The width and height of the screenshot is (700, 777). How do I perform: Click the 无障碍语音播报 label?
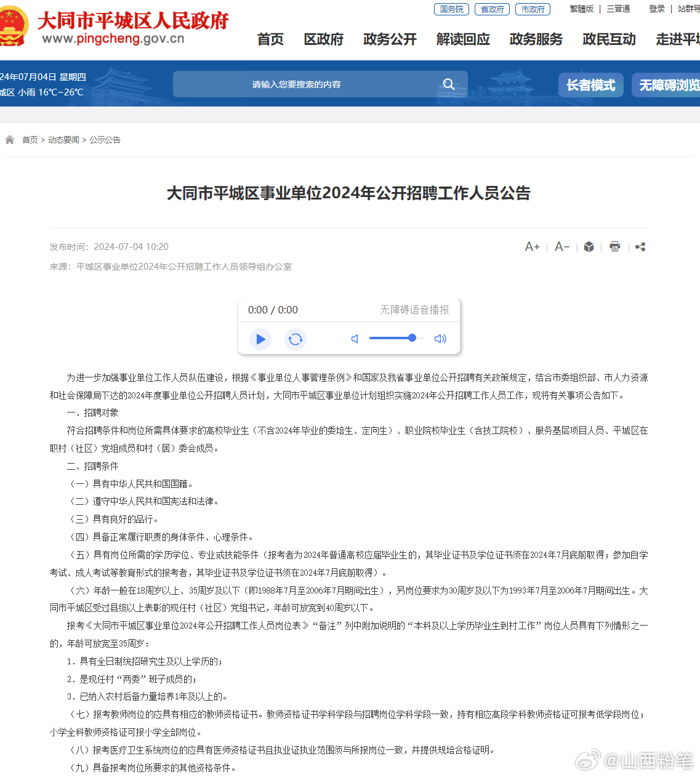[x=414, y=310]
